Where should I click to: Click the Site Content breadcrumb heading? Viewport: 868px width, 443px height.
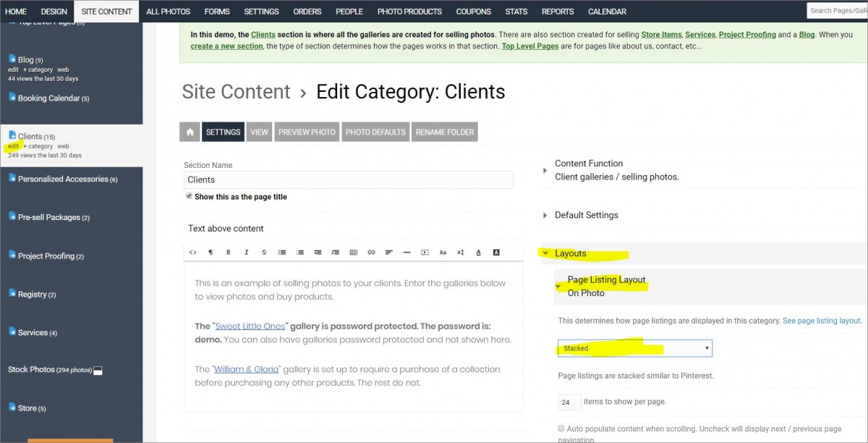point(236,92)
